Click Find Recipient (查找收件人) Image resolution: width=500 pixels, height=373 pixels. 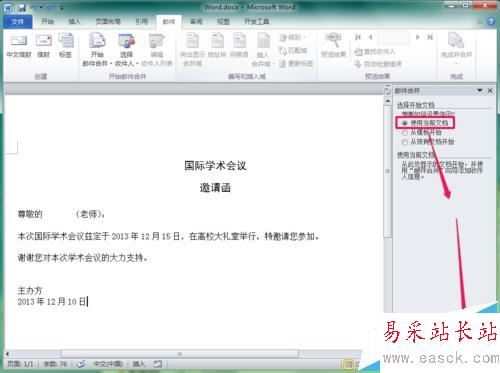pyautogui.click(x=375, y=51)
